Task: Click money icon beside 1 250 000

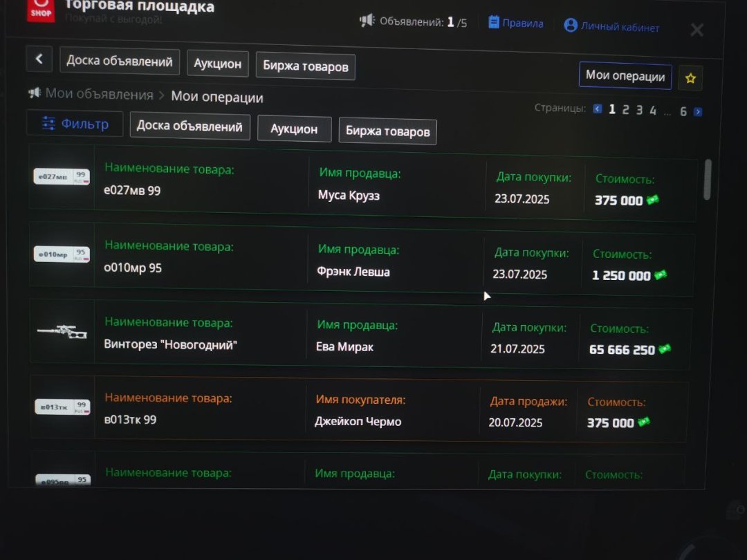Action: click(661, 274)
